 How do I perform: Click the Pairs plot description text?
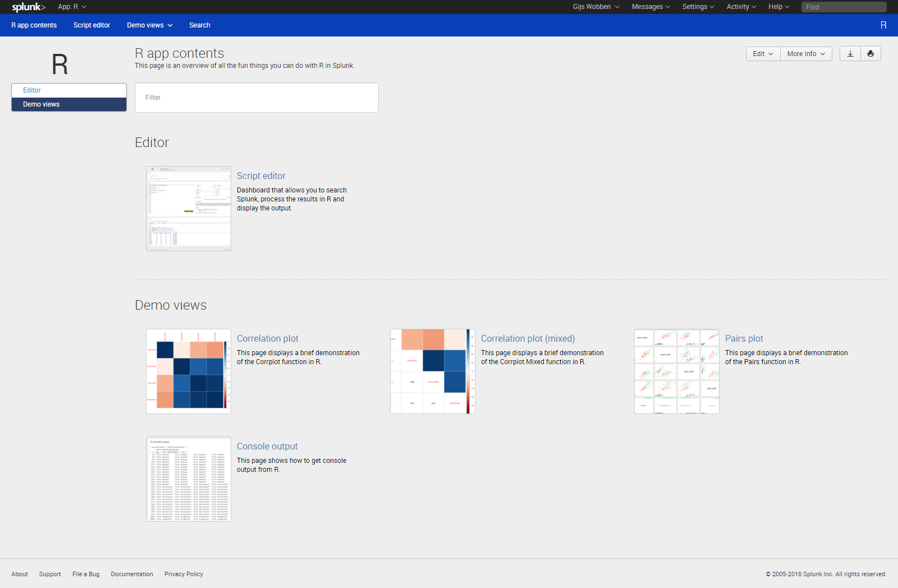[786, 357]
